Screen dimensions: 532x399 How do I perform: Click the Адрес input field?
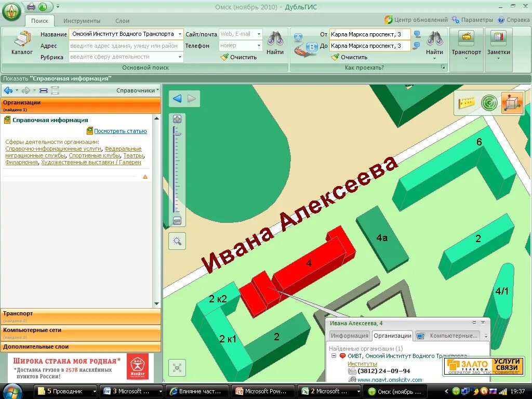[126, 46]
